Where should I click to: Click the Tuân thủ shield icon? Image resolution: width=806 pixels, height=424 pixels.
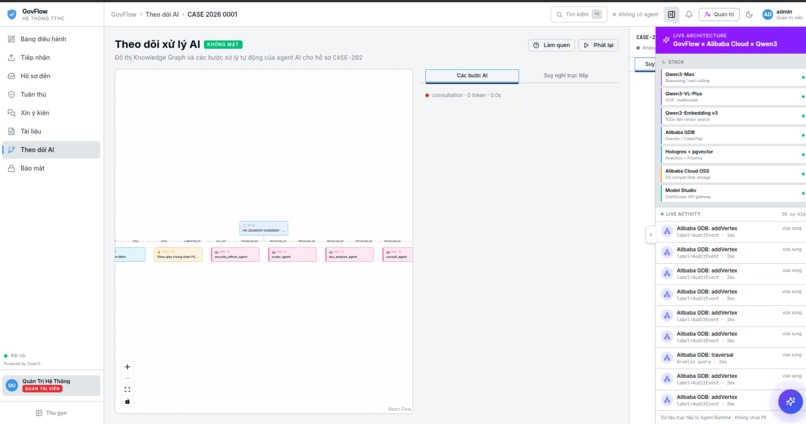11,95
